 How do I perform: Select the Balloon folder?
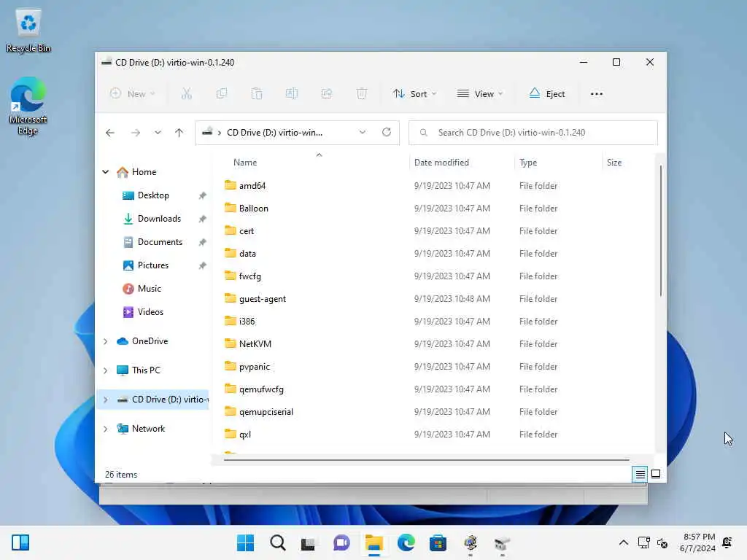tap(253, 209)
